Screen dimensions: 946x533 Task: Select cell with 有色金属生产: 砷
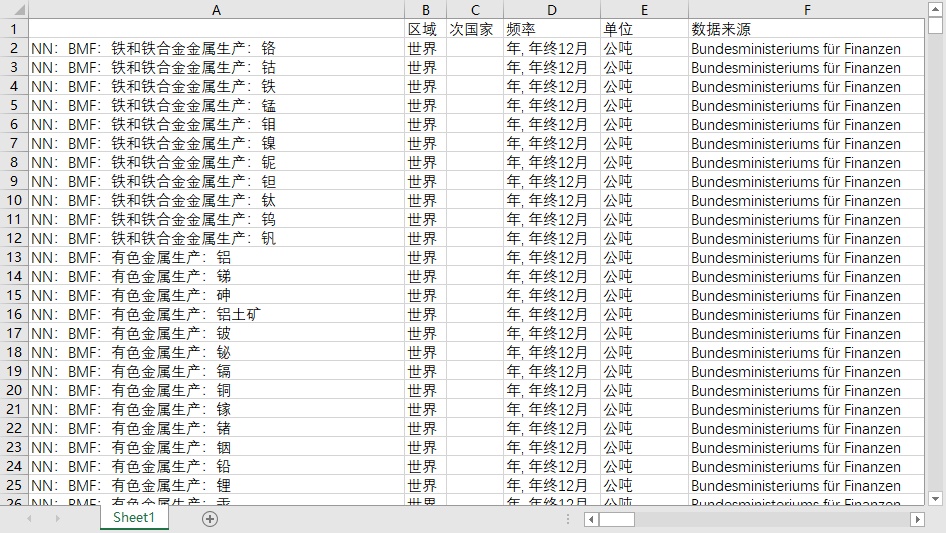point(217,295)
